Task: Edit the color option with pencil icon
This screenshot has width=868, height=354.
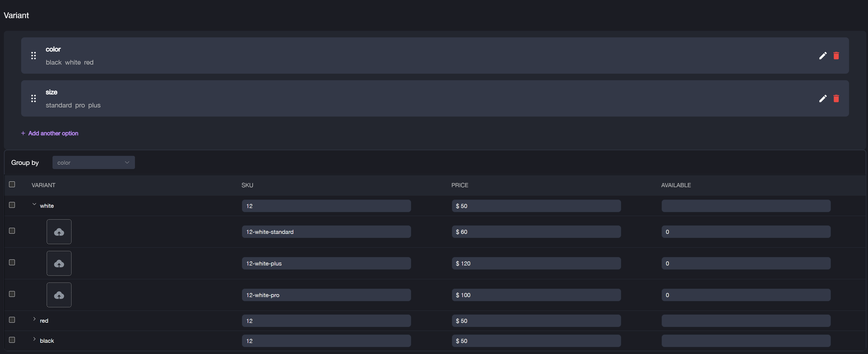Action: (822, 56)
